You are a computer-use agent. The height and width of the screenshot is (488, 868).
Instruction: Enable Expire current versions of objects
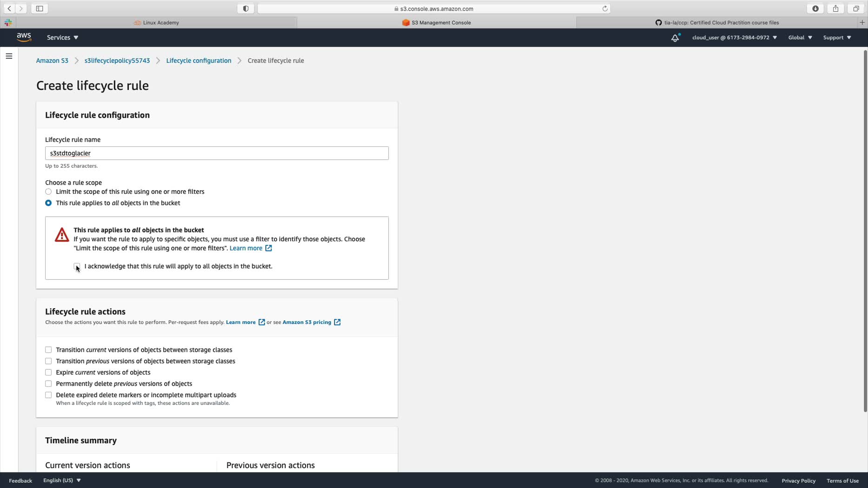pos(48,372)
